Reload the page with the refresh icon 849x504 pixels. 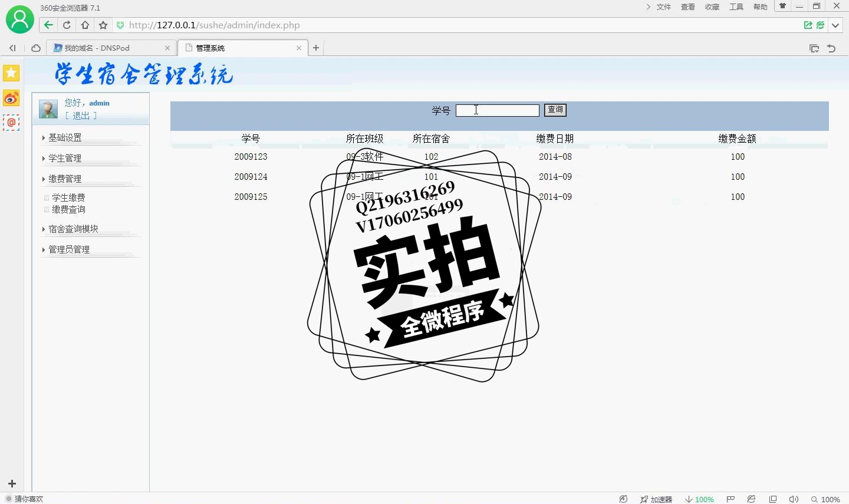tap(67, 25)
